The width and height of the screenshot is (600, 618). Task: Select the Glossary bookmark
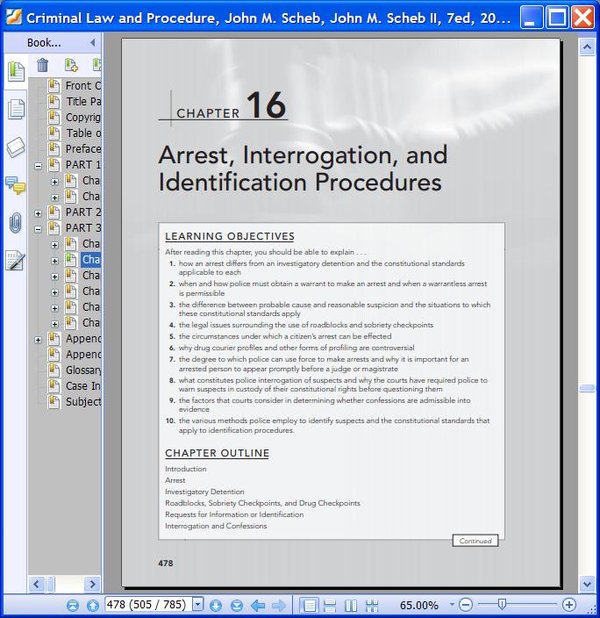pyautogui.click(x=83, y=370)
